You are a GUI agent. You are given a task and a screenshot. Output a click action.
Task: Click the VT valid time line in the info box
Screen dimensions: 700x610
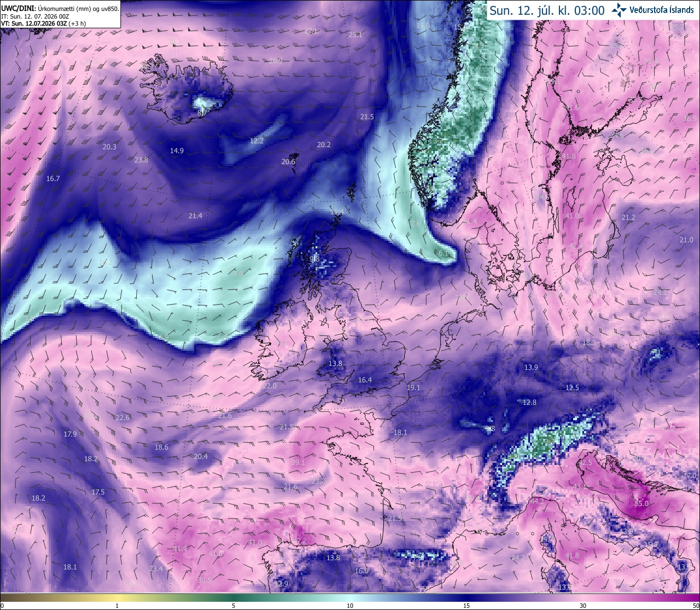coord(43,24)
